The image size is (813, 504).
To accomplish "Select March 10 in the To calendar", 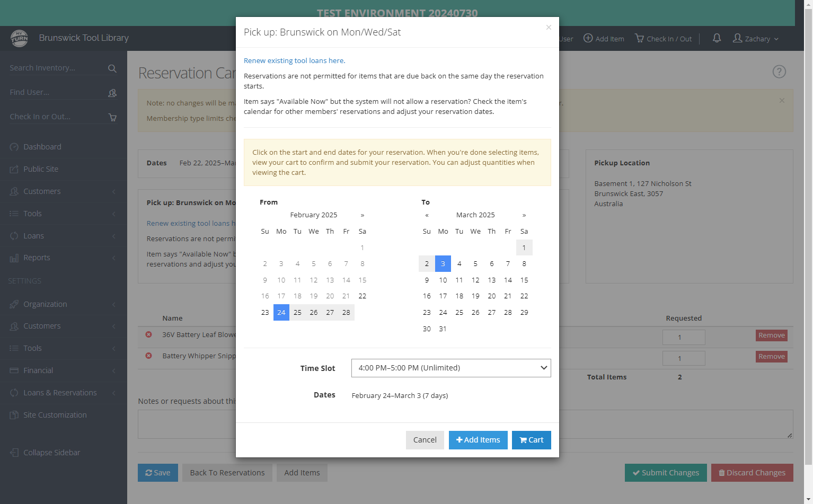I will point(443,280).
